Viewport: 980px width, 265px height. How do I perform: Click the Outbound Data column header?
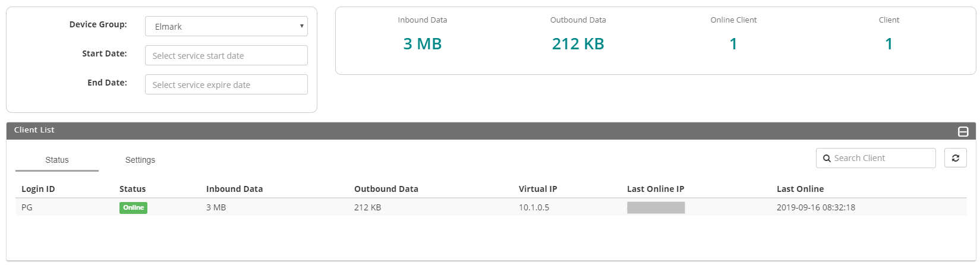point(386,189)
